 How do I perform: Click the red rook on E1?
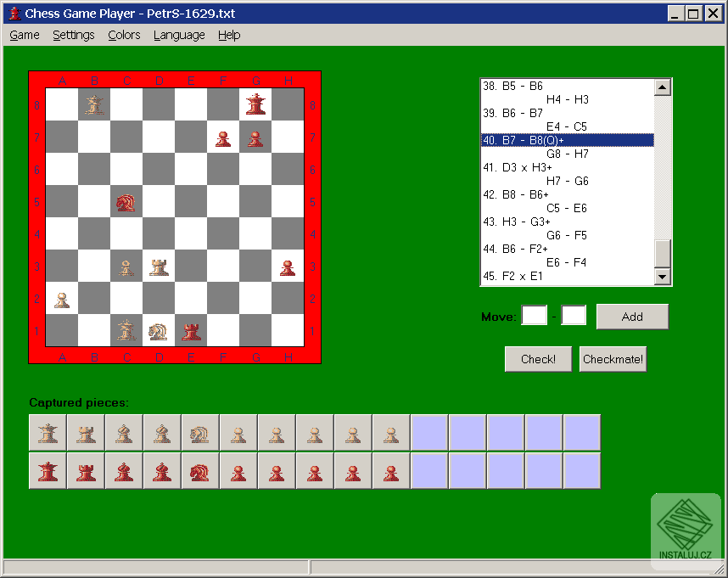pyautogui.click(x=191, y=331)
